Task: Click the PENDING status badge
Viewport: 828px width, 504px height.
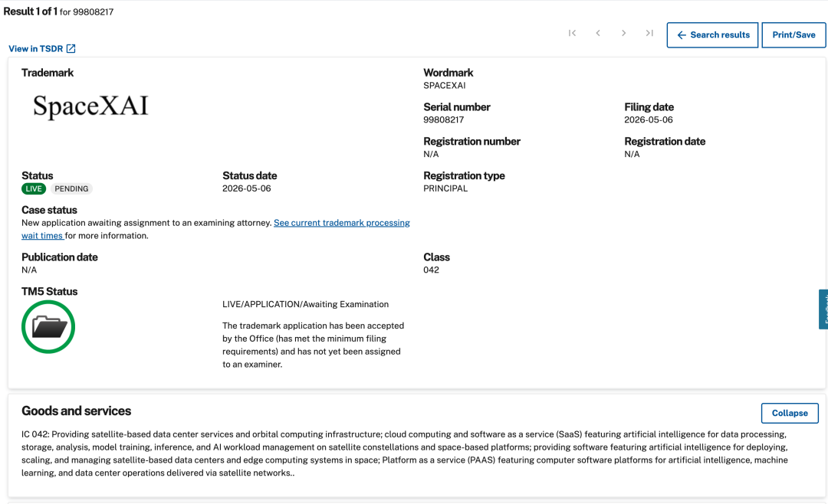Action: [71, 189]
